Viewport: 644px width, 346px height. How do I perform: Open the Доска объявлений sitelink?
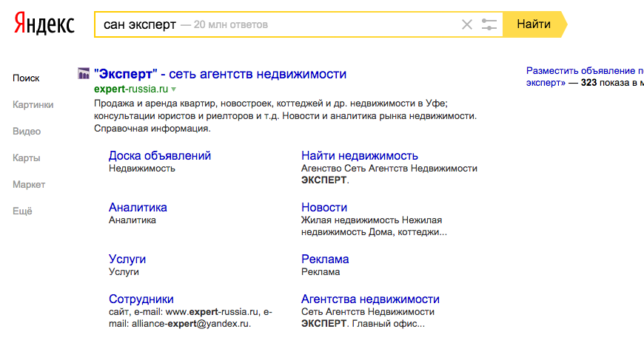pos(160,155)
